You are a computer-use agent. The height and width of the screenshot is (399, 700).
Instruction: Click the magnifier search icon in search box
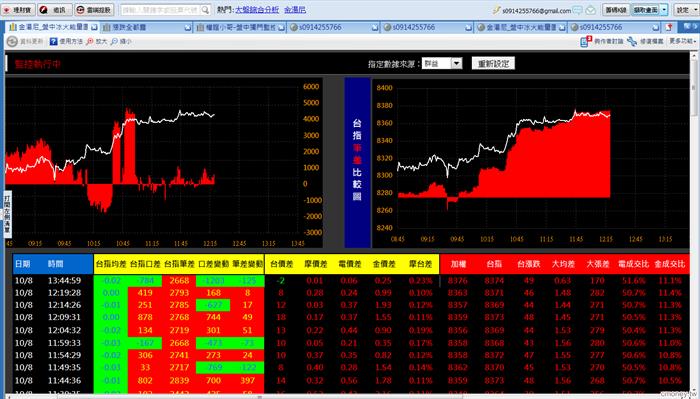pos(205,10)
